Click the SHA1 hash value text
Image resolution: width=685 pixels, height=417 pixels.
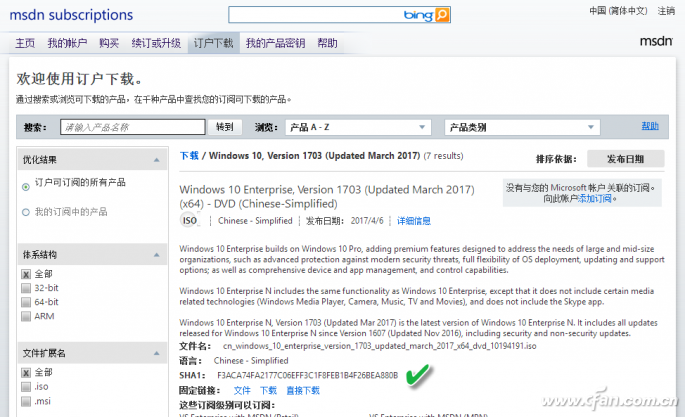point(308,376)
